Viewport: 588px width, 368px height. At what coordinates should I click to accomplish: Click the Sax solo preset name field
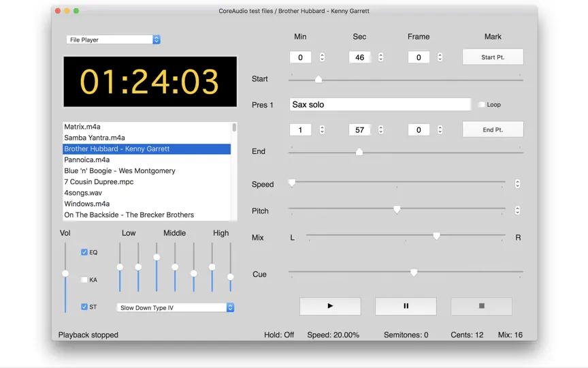pos(380,104)
